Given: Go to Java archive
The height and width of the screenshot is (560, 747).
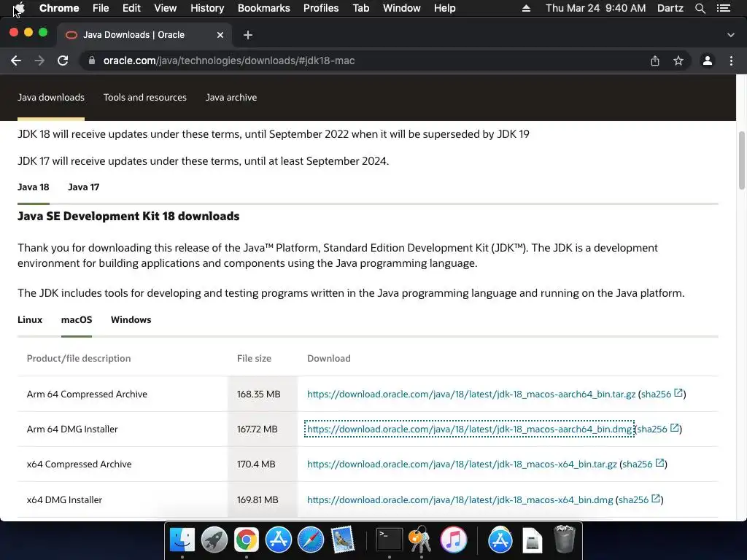Looking at the screenshot, I should (231, 97).
